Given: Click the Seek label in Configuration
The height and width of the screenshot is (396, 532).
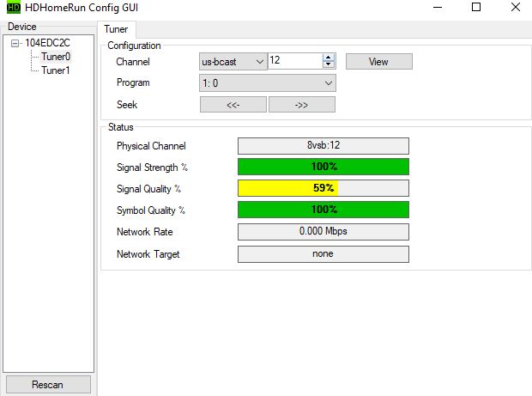Looking at the screenshot, I should pyautogui.click(x=127, y=105).
